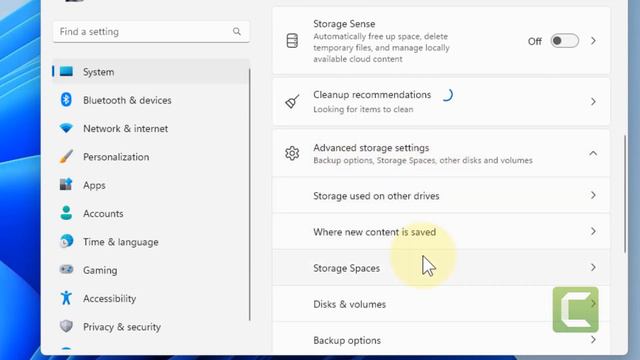Open Privacy & security settings

(x=151, y=327)
